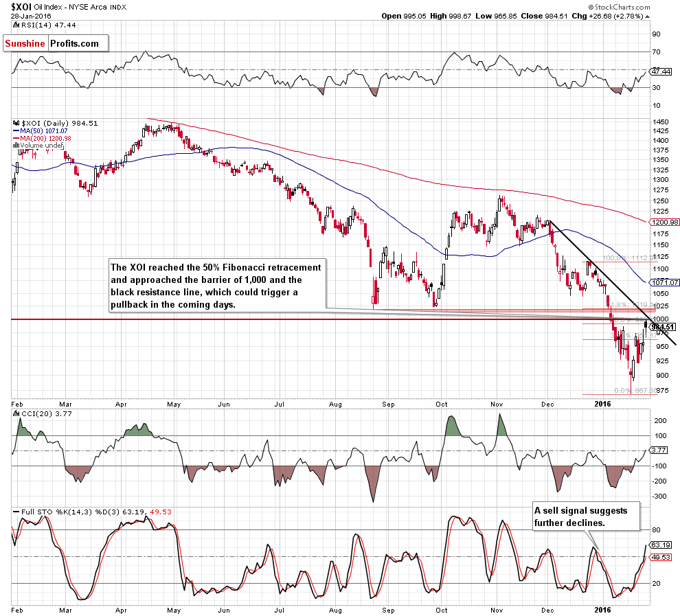Click the CCI(20) 3.77 indicator label
Viewport: 680px width, 616px height.
pos(43,413)
